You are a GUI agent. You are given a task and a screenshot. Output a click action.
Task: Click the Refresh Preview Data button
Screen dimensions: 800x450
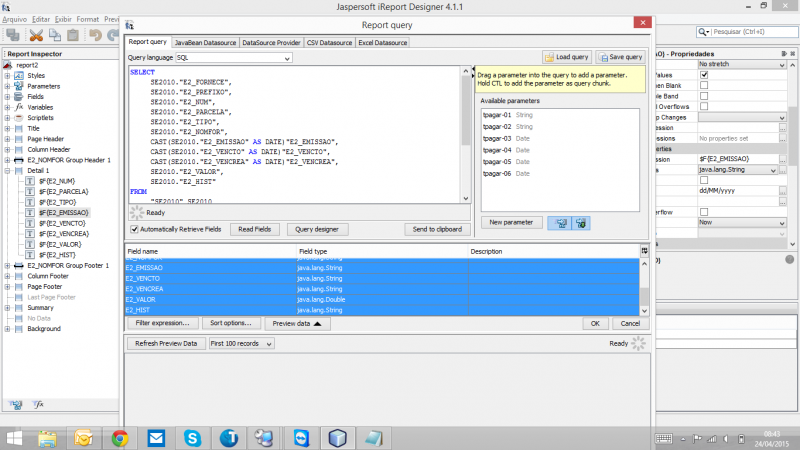click(x=166, y=344)
